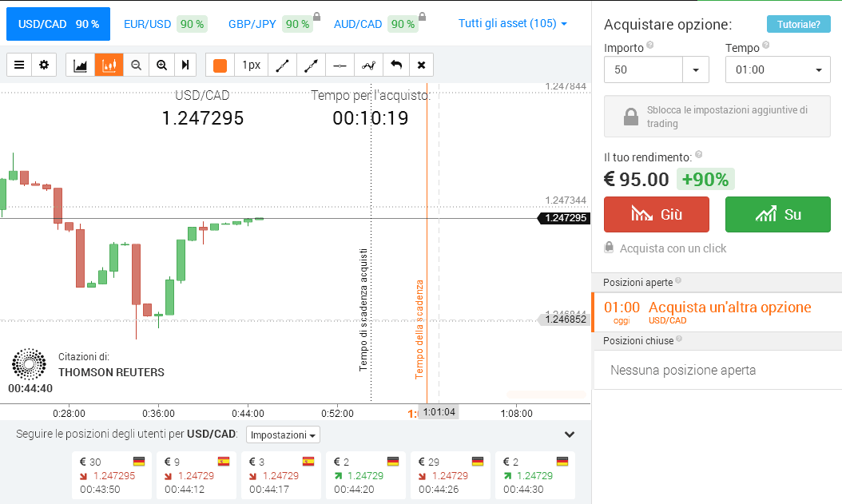
Task: Unlock additional trading settings
Action: click(717, 117)
